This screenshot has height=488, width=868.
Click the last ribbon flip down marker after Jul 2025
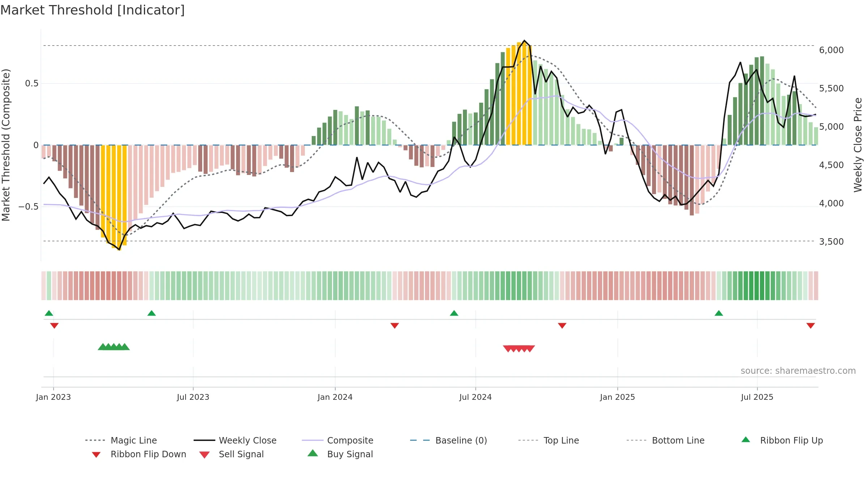tap(810, 326)
